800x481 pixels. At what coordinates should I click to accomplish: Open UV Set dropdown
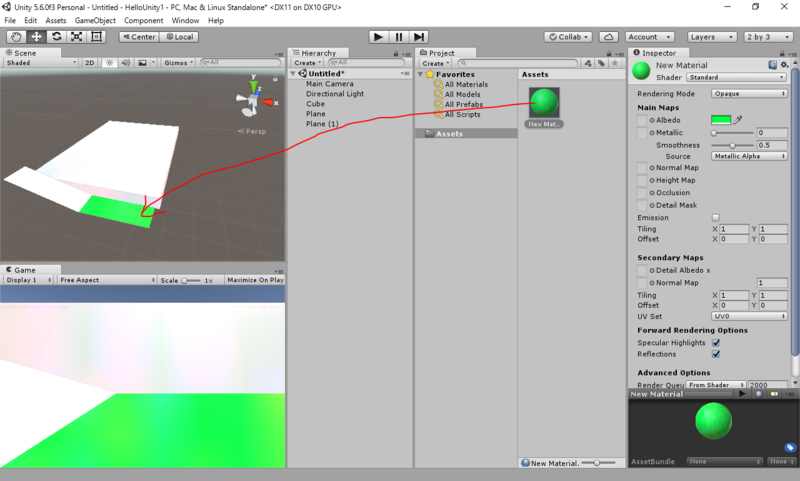749,316
